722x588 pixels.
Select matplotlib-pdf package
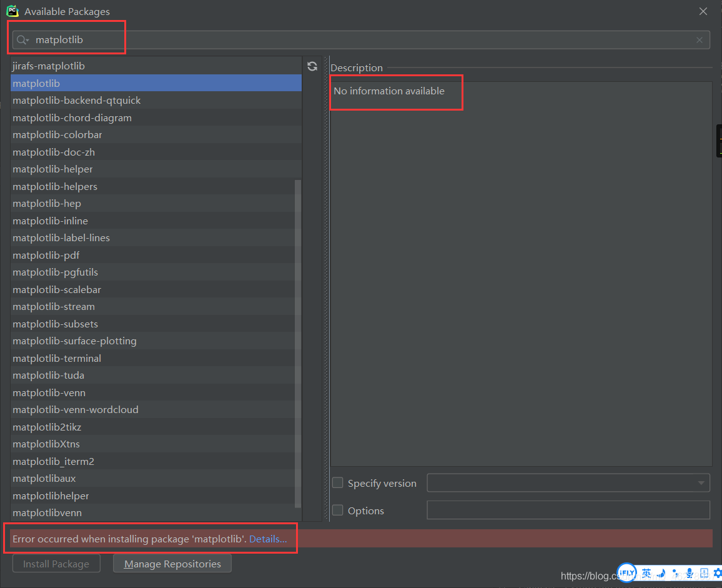pos(152,255)
